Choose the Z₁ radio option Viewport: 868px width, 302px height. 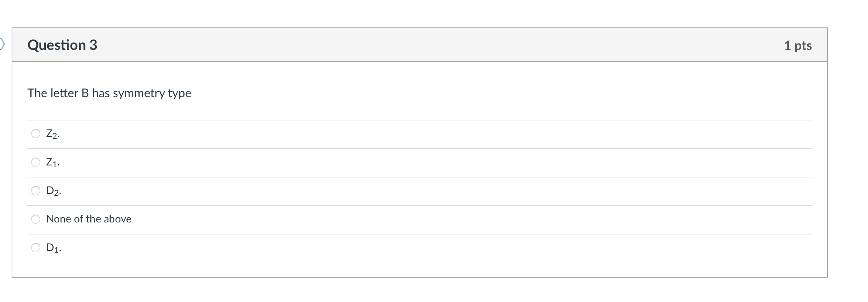36,162
